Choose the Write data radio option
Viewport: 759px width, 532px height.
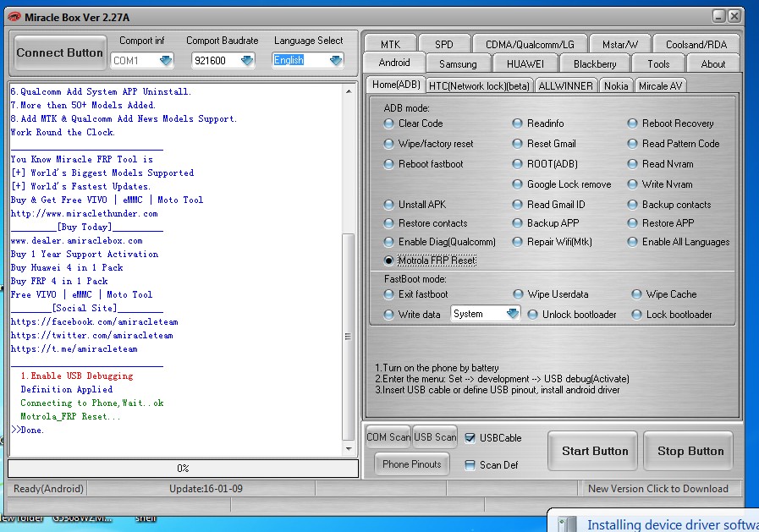[388, 315]
